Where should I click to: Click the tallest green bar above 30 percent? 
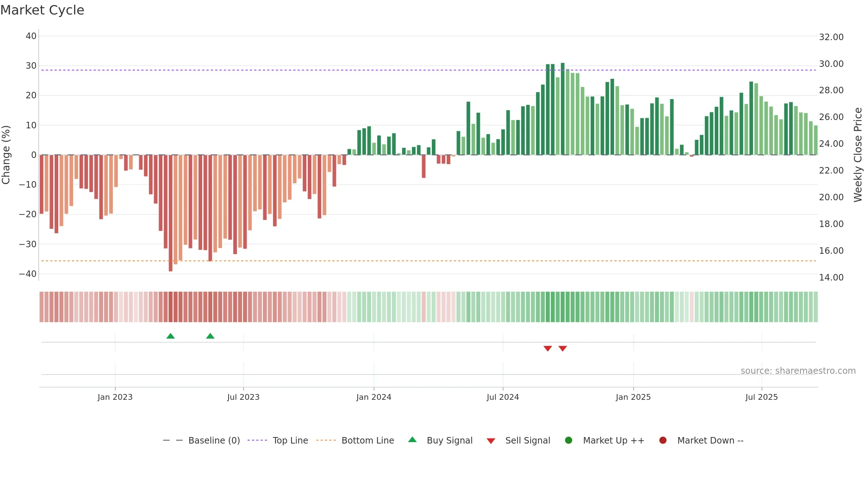pyautogui.click(x=562, y=109)
